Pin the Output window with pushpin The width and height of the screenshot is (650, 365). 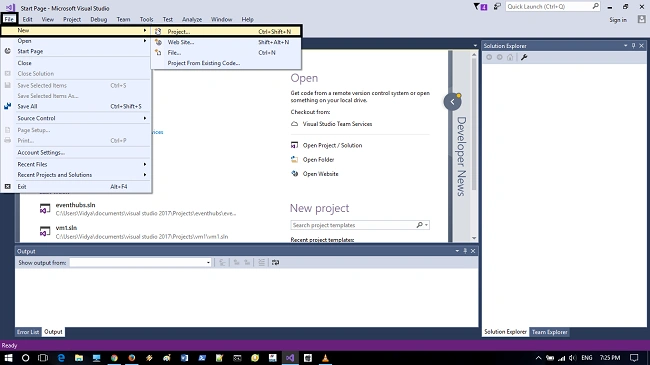[x=465, y=251]
